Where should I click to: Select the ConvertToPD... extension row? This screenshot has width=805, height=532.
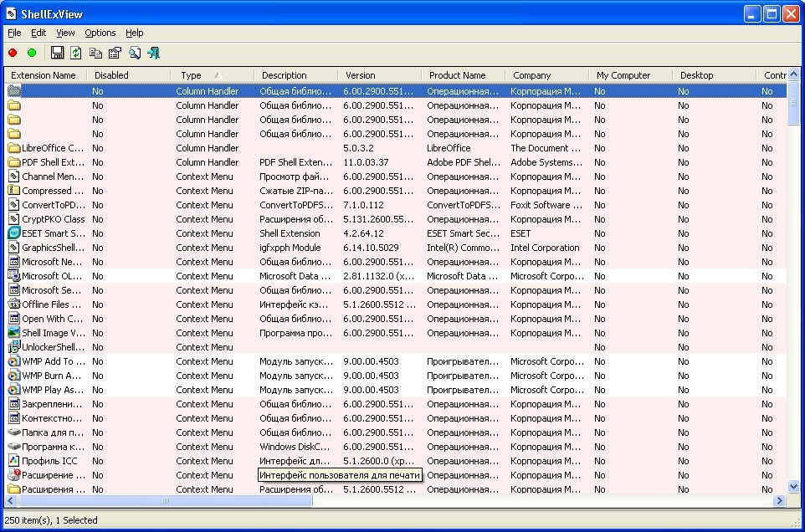[395, 205]
